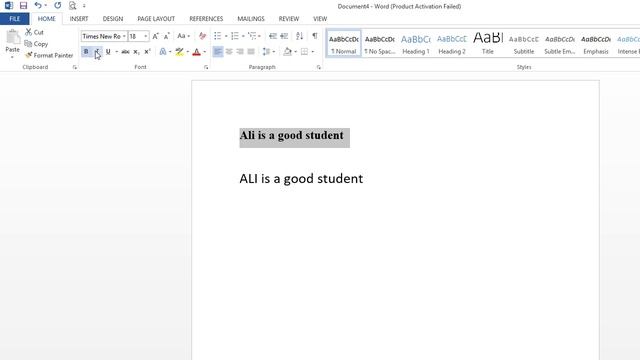Open the FILE tab
The width and height of the screenshot is (640, 360).
point(15,19)
